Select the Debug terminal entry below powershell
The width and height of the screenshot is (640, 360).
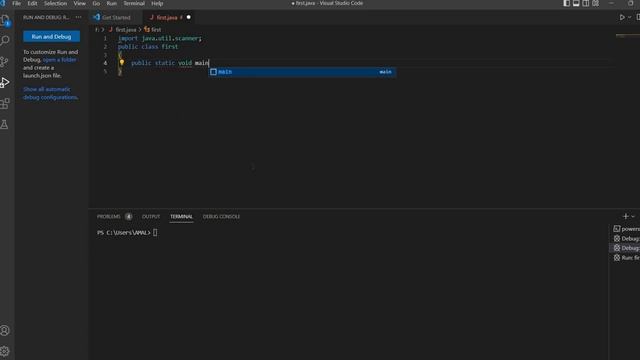tap(627, 238)
